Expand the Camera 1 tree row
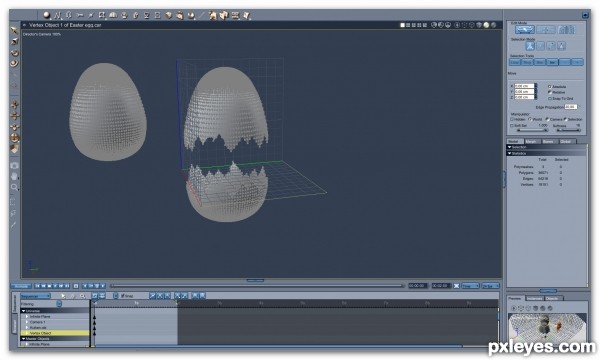This screenshot has width=600, height=360. [x=27, y=322]
